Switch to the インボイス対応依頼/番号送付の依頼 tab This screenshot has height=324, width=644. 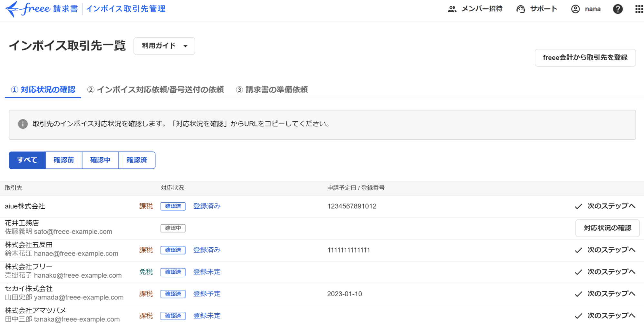(x=156, y=90)
